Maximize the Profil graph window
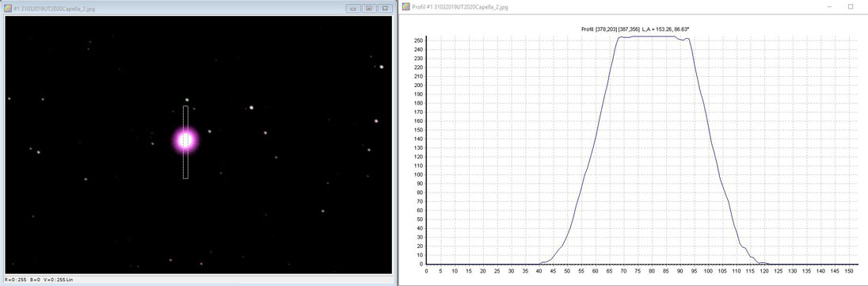This screenshot has width=868, height=286. (x=851, y=6)
